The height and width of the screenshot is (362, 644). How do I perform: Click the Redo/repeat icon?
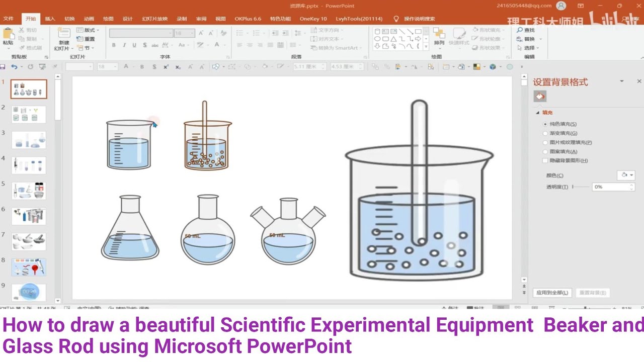tap(30, 67)
